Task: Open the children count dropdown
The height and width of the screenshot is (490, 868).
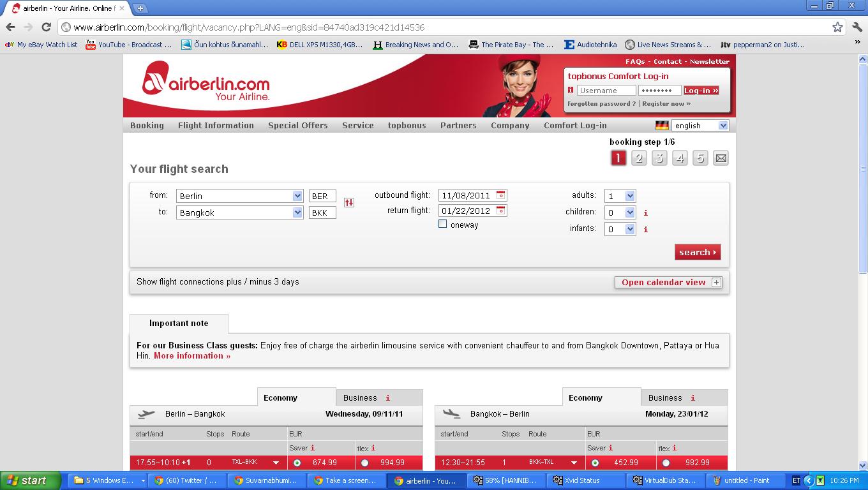Action: tap(620, 212)
